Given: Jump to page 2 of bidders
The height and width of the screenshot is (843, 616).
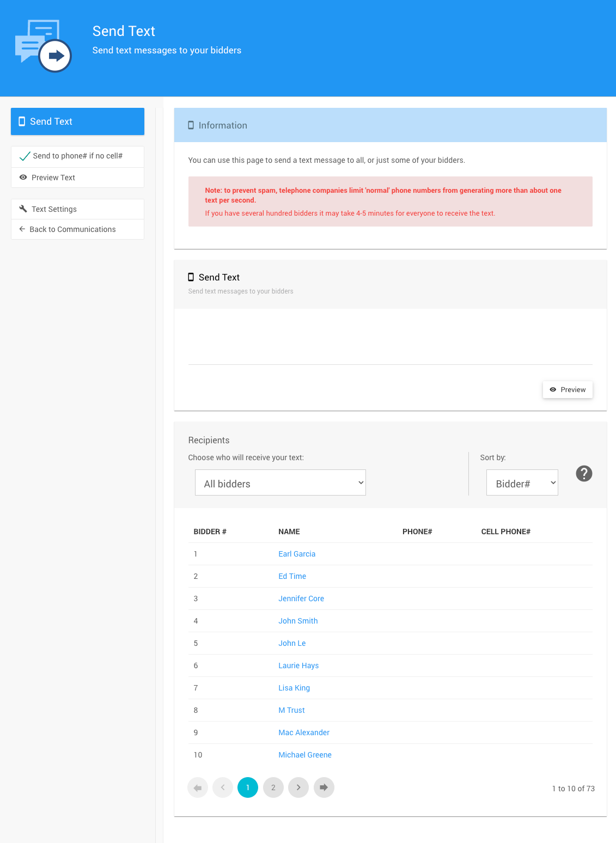Looking at the screenshot, I should pos(273,787).
